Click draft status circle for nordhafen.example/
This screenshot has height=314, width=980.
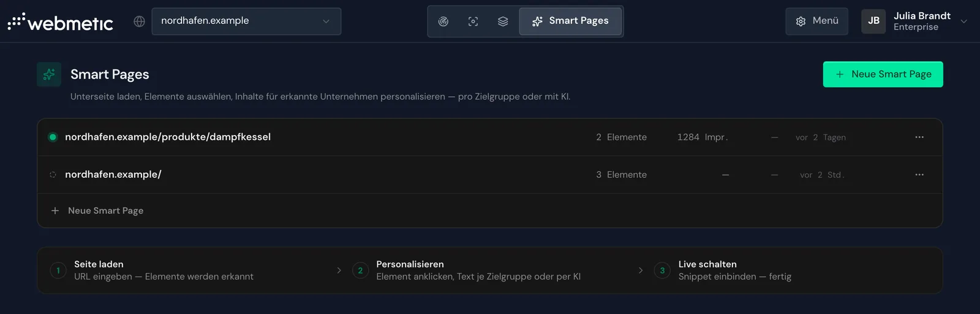(x=53, y=175)
